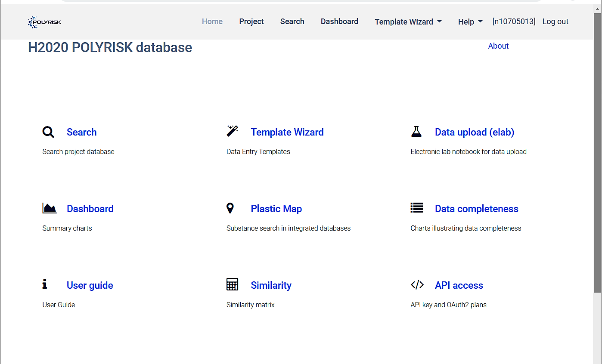Viewport: 602px width, 364px height.
Task: Click the calculator Similarity icon
Action: [x=232, y=284]
